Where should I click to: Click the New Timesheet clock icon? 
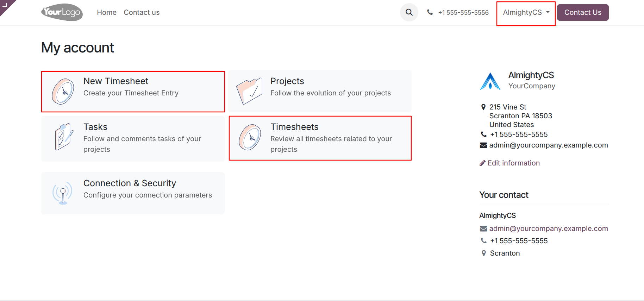click(63, 92)
